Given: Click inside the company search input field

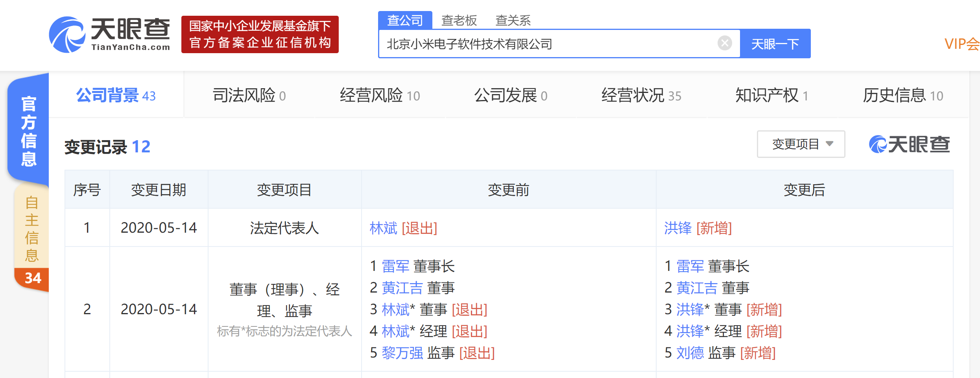Looking at the screenshot, I should [551, 43].
